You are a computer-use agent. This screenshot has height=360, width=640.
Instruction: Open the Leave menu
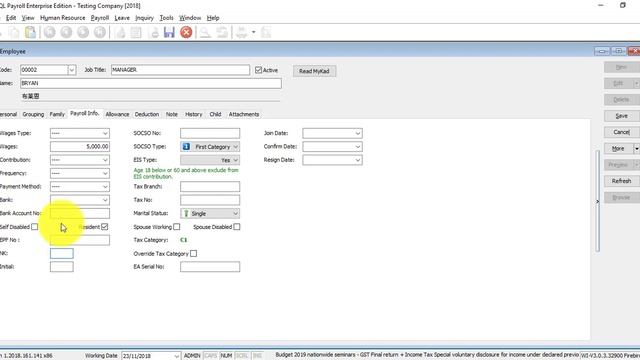pyautogui.click(x=122, y=18)
